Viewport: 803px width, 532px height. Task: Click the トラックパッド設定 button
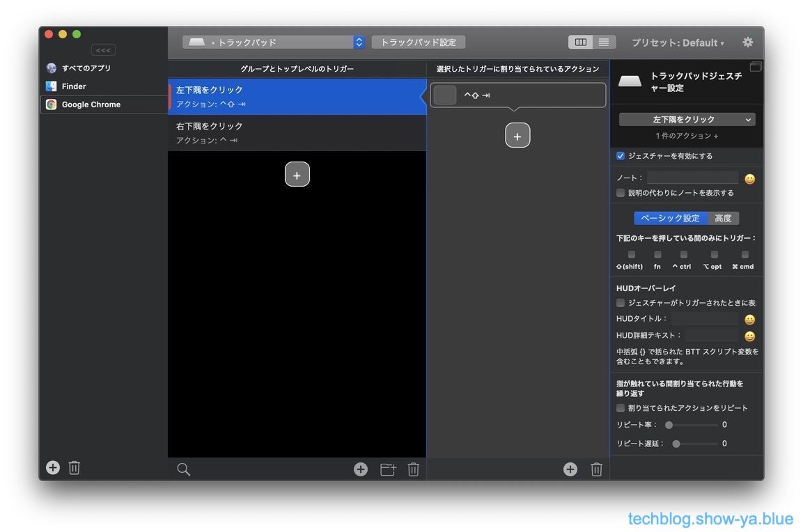pos(418,42)
